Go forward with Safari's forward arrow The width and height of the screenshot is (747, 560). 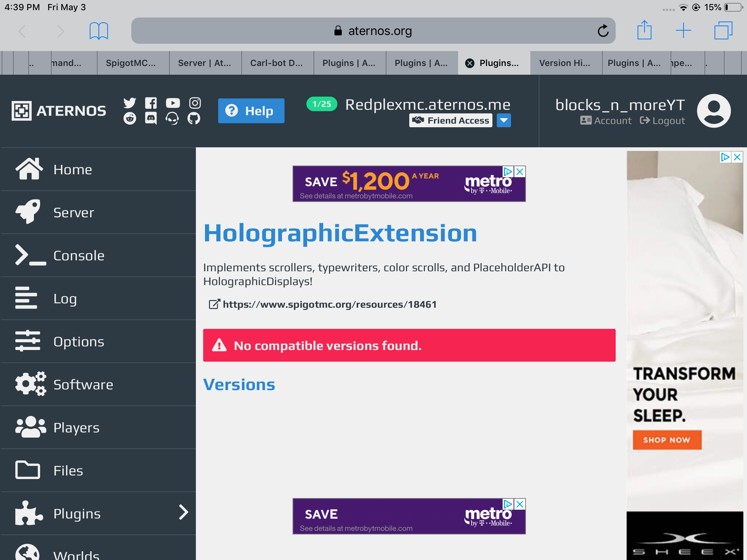pyautogui.click(x=61, y=31)
